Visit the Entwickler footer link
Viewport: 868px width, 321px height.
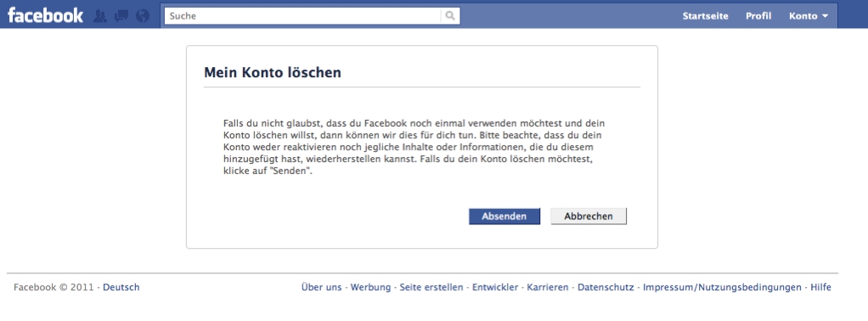click(x=495, y=287)
